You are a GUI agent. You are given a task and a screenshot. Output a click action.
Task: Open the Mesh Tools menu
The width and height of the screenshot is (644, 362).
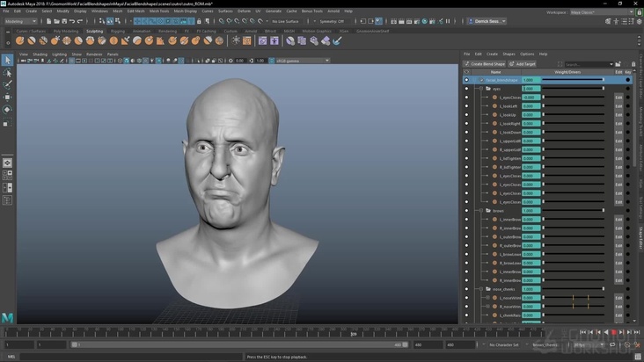pos(159,11)
